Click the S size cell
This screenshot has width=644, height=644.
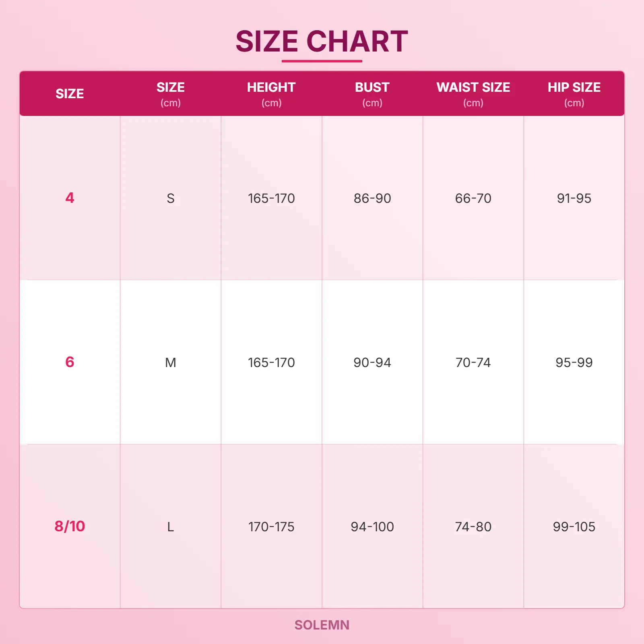coord(171,198)
